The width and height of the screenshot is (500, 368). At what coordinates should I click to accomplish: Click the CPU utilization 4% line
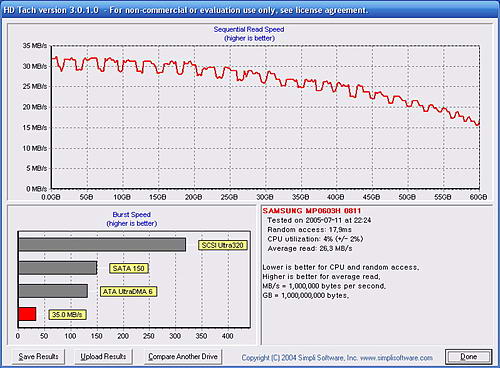coord(315,239)
